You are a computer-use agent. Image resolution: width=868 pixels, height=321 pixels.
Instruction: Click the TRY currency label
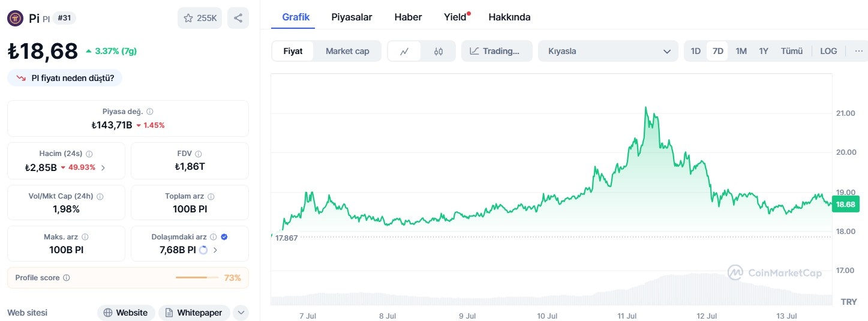849,302
